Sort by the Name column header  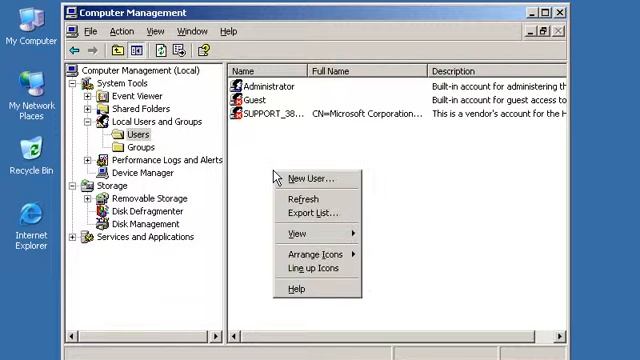(x=267, y=71)
